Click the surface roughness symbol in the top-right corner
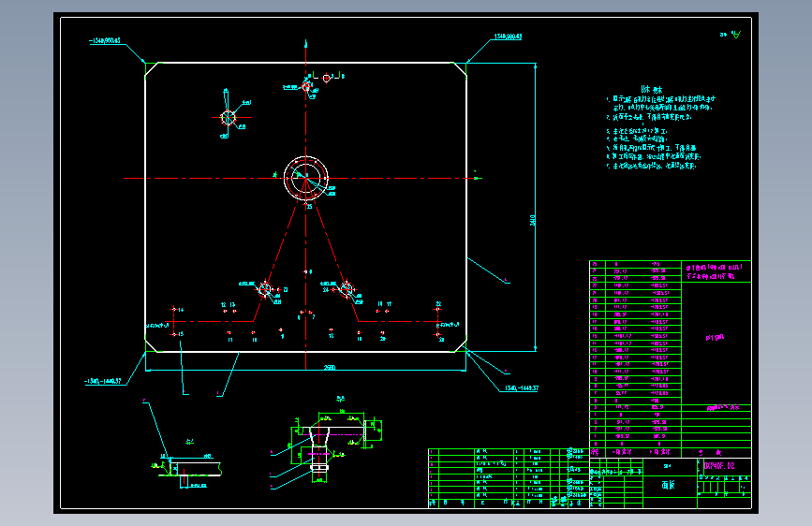Screen dimensions: 812x526 pyautogui.click(x=736, y=35)
